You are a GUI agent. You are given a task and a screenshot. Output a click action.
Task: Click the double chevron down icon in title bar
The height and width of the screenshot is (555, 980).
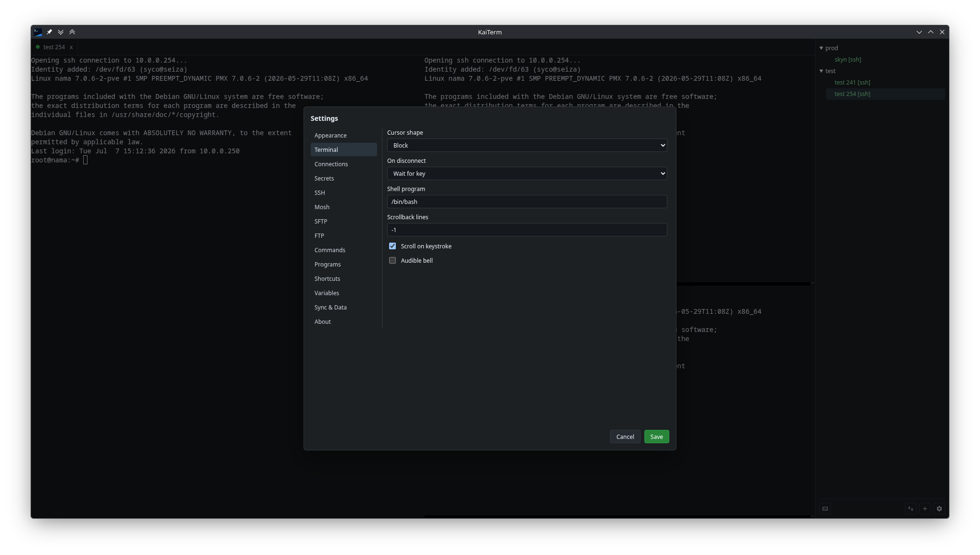pos(61,32)
